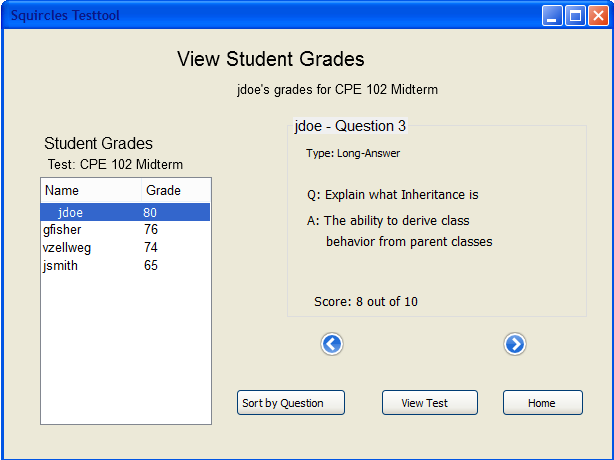Click the grade value 76
Screen dimensions: 614x460
pos(151,230)
